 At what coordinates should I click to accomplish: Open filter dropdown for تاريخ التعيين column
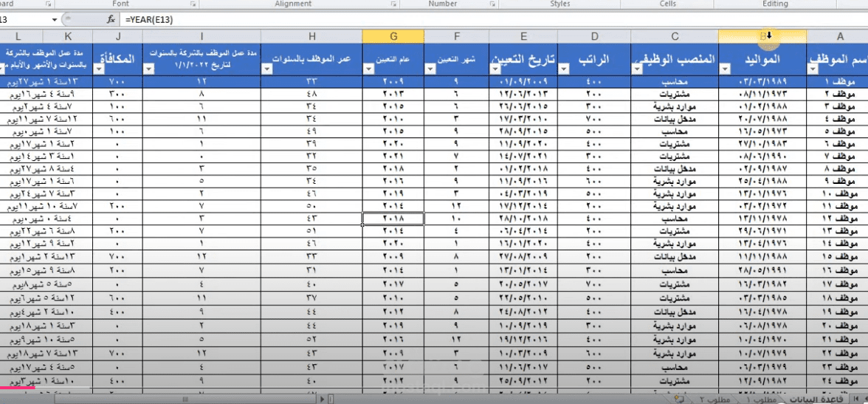[x=495, y=69]
